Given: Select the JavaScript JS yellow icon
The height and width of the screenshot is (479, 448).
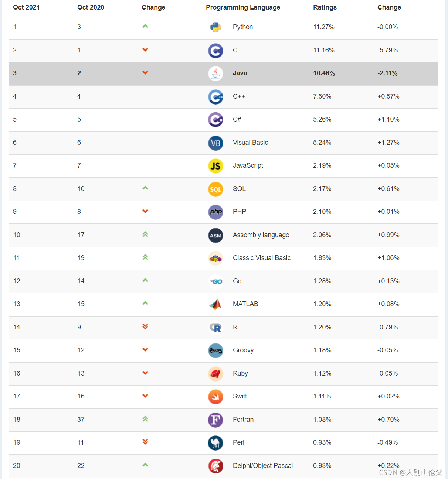Looking at the screenshot, I should click(x=215, y=166).
